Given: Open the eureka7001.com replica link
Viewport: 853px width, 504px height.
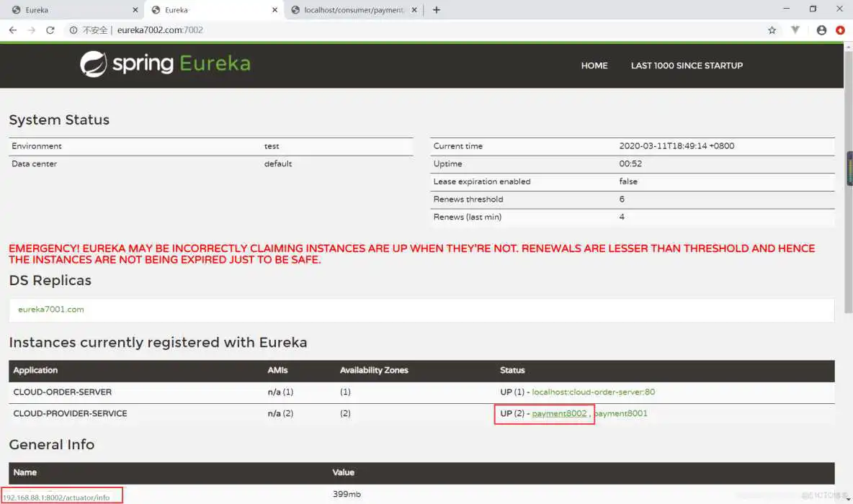Looking at the screenshot, I should click(51, 310).
